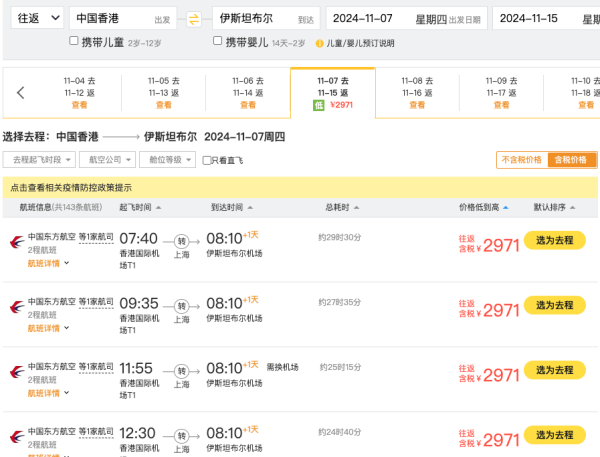Screen dimensions: 600x457
Task: Click China Eastern logo on 11:55 flight
Action: point(17,372)
